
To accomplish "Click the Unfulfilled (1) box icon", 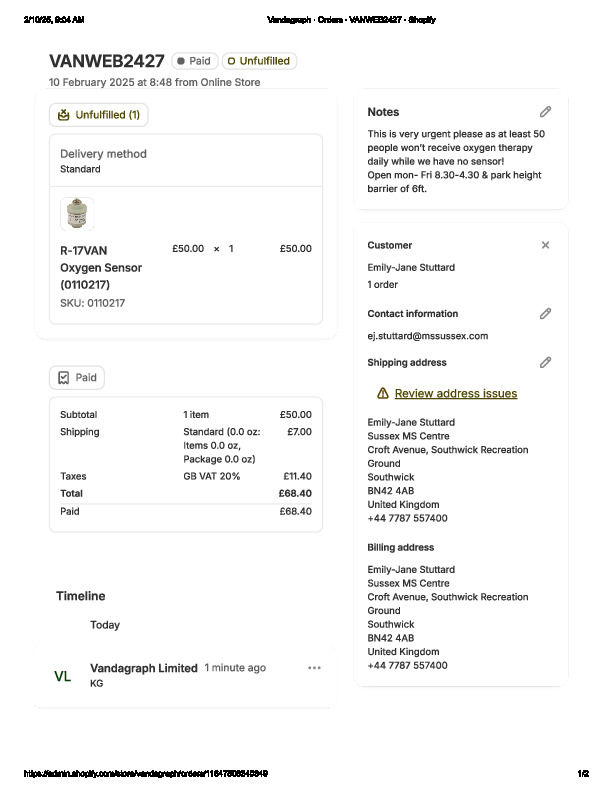I will [x=64, y=115].
